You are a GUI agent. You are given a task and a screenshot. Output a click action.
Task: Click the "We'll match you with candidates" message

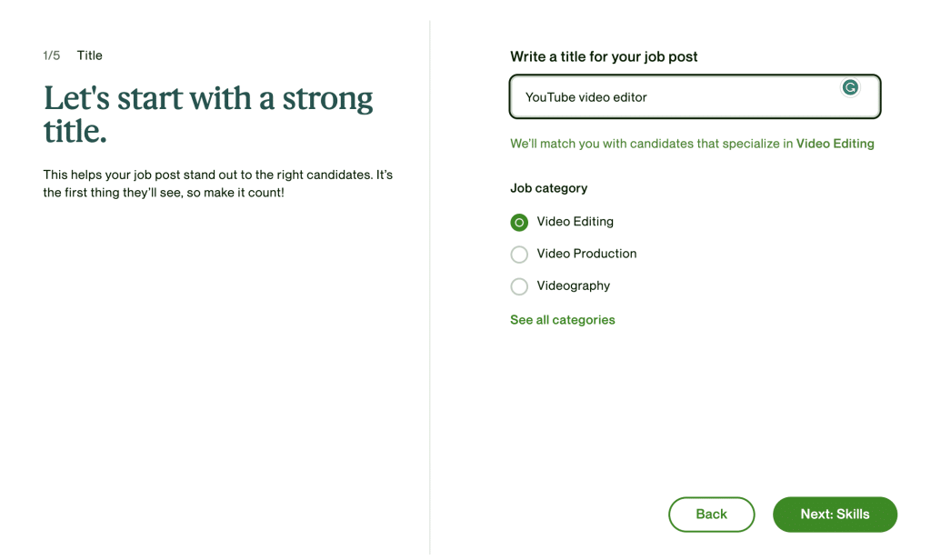point(652,144)
